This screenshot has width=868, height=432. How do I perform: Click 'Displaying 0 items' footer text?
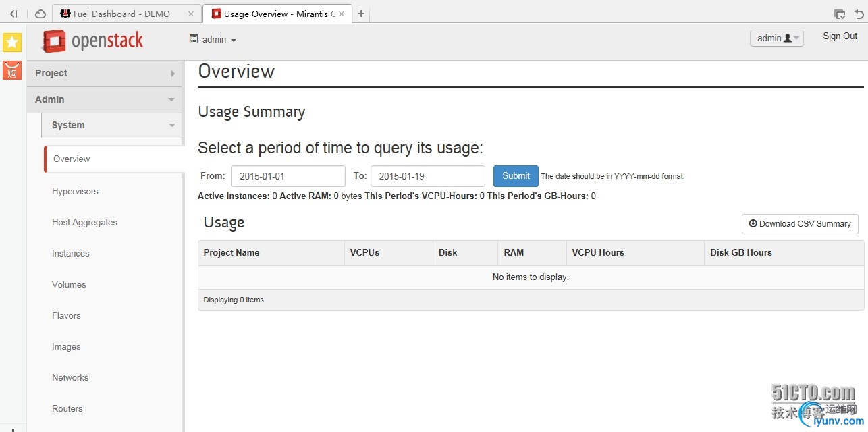234,300
